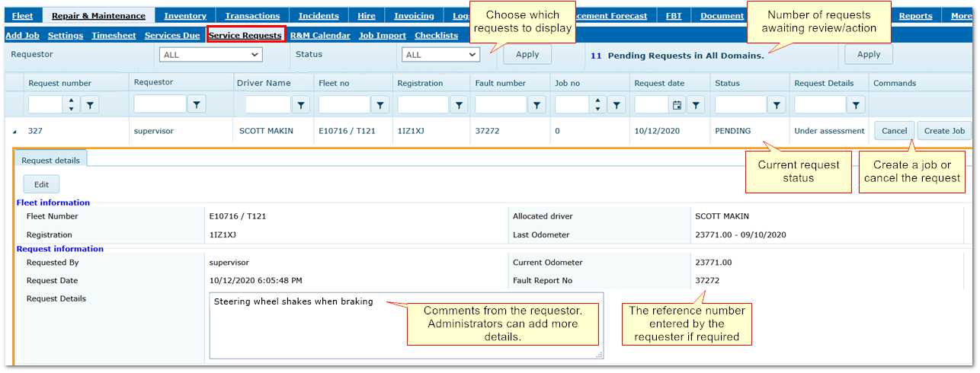Click the Driver Name filter icon

[x=301, y=105]
